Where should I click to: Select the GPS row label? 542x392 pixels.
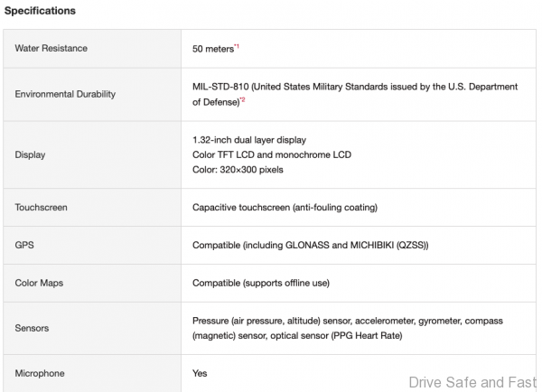(24, 246)
